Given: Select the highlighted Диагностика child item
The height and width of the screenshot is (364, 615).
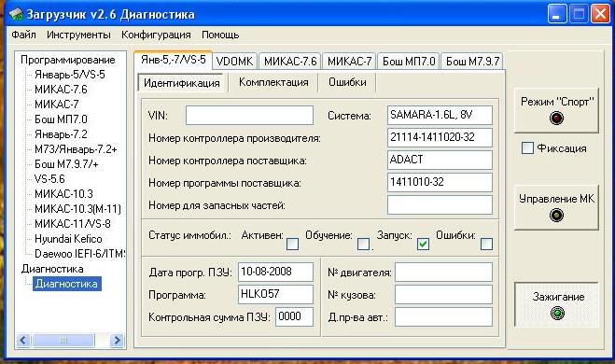Looking at the screenshot, I should (66, 284).
